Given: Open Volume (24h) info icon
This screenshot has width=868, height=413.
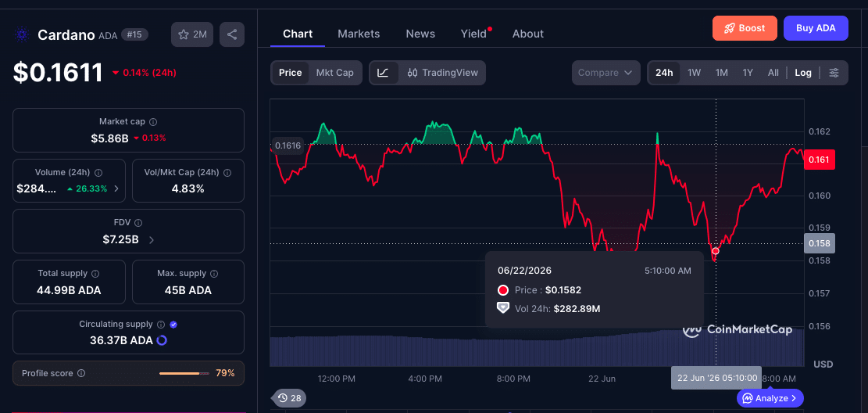Looking at the screenshot, I should coord(98,172).
